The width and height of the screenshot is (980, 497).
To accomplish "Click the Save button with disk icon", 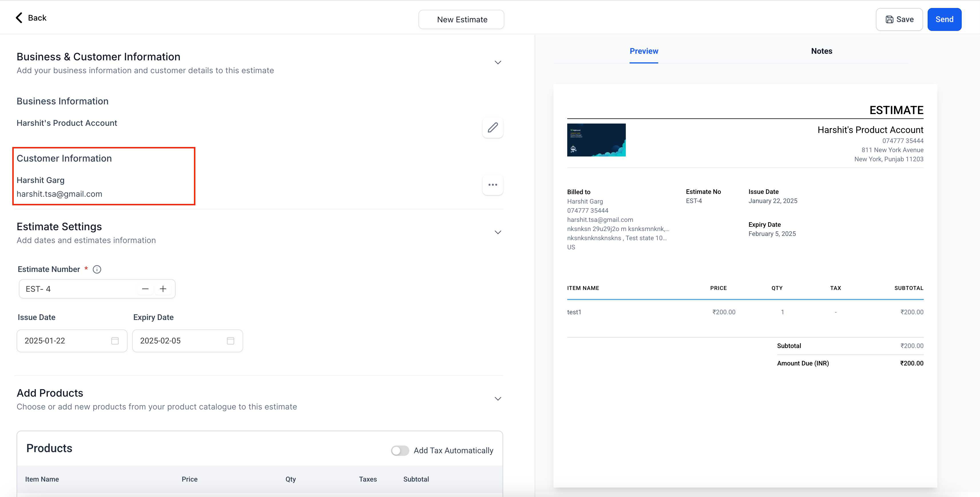I will [x=899, y=19].
